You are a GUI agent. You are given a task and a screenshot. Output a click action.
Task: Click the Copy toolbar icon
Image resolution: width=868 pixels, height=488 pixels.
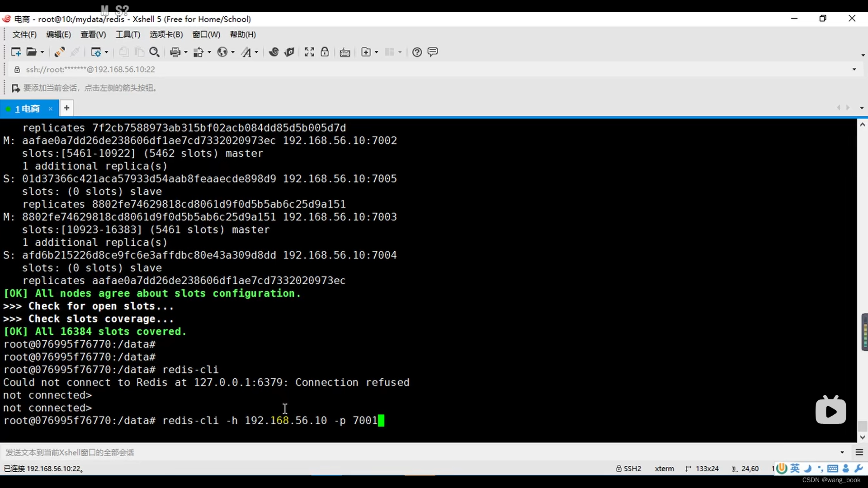tap(123, 52)
